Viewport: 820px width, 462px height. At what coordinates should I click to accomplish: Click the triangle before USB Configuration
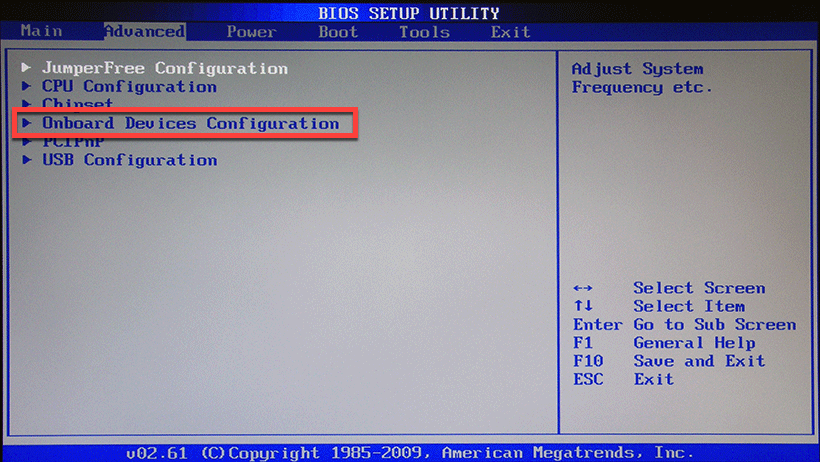point(27,160)
